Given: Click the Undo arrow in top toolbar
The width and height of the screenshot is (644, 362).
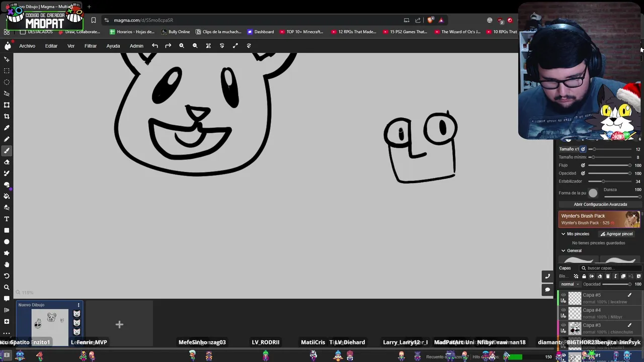Looking at the screenshot, I should (155, 46).
